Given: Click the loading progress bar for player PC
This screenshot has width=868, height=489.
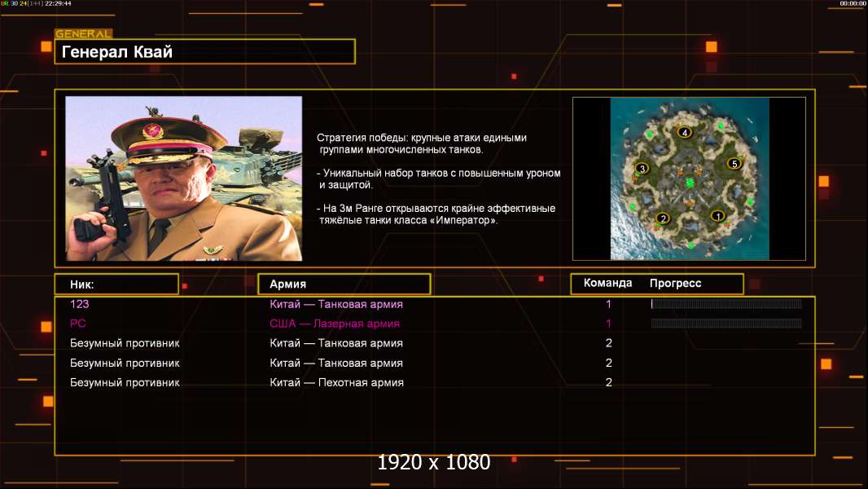Looking at the screenshot, I should coord(726,324).
